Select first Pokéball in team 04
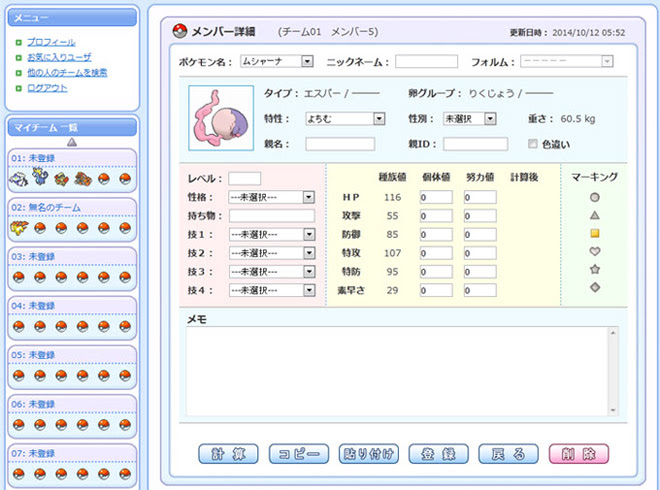This screenshot has width=660, height=490. [x=19, y=327]
